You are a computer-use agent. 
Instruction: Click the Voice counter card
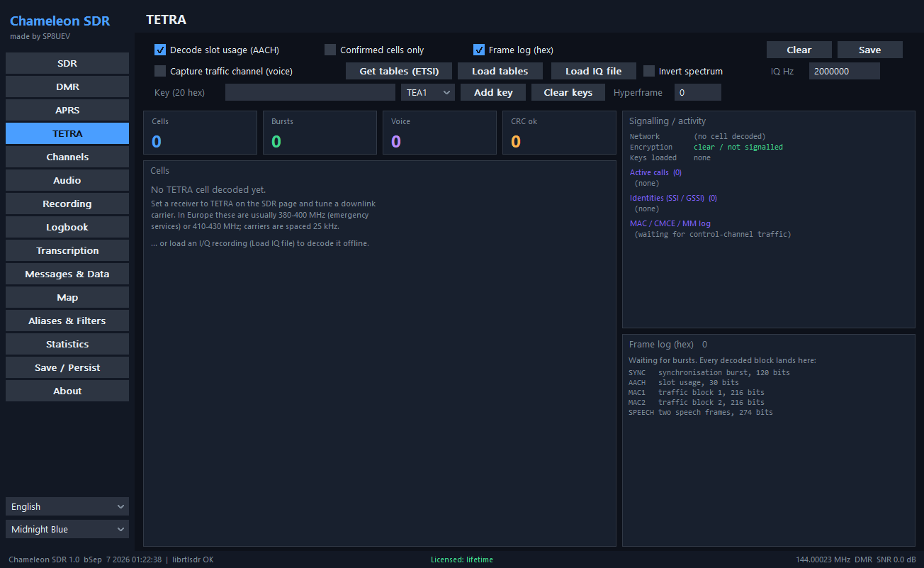[439, 133]
